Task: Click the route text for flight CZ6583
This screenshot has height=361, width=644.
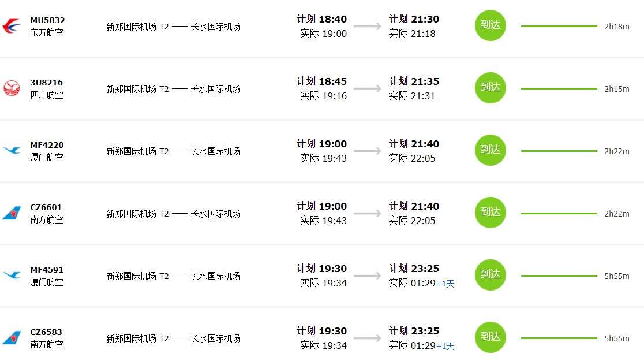Action: pos(173,338)
